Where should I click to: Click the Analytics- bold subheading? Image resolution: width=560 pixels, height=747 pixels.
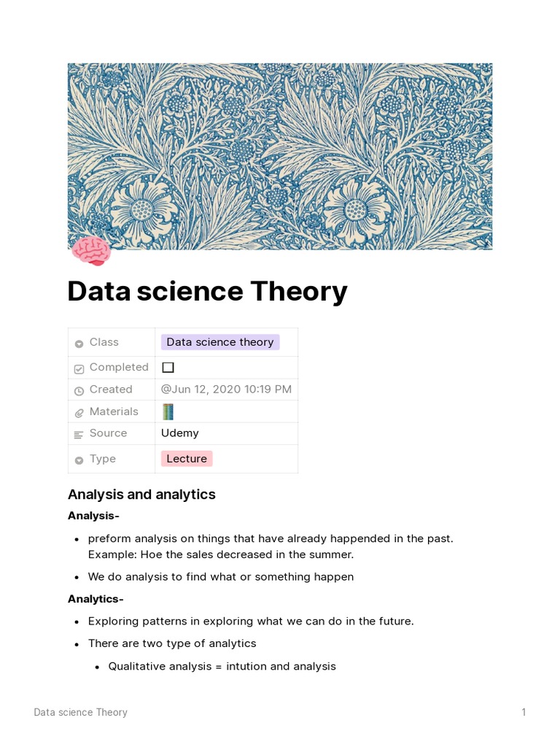pyautogui.click(x=96, y=599)
